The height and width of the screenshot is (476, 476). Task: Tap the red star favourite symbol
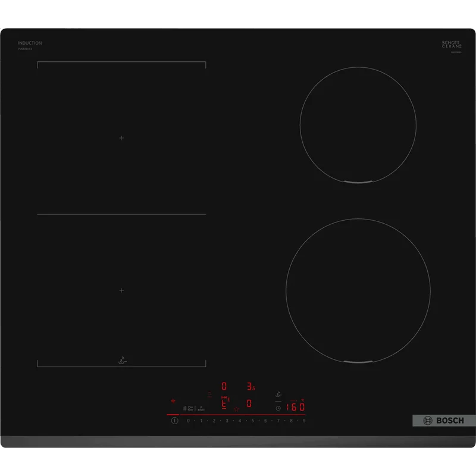coord(236,409)
